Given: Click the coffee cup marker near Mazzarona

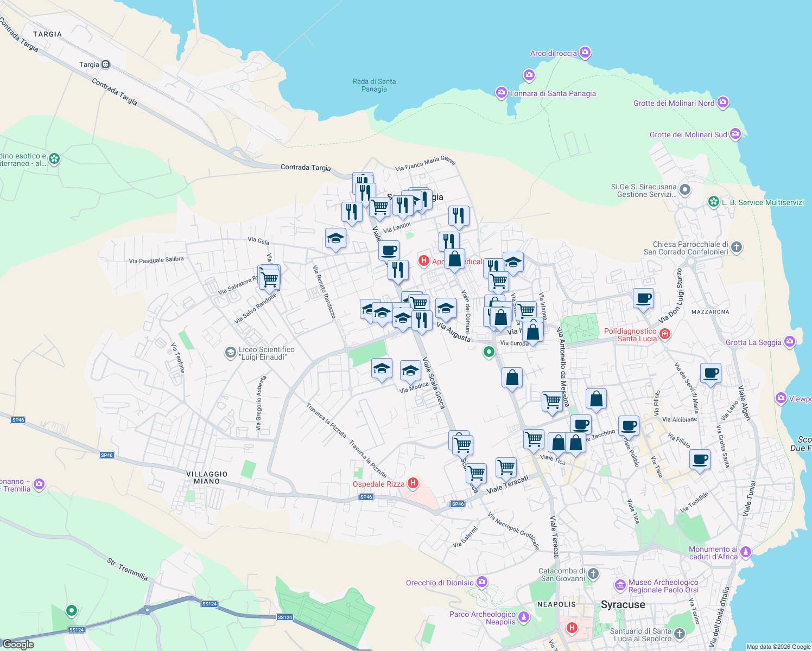Looking at the screenshot, I should click(x=643, y=299).
